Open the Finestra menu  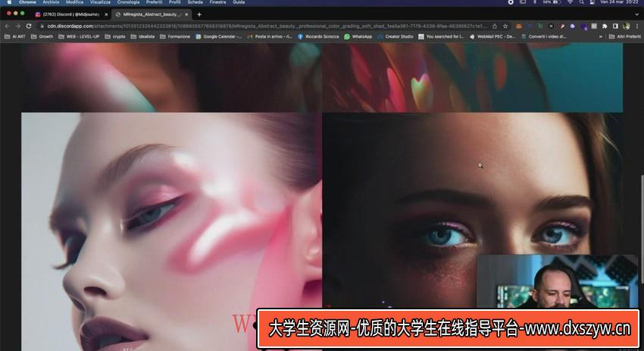click(x=217, y=2)
